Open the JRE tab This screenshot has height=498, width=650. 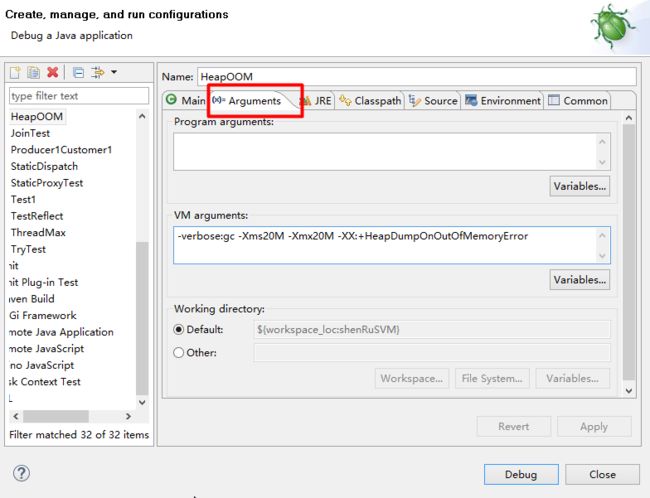(316, 101)
